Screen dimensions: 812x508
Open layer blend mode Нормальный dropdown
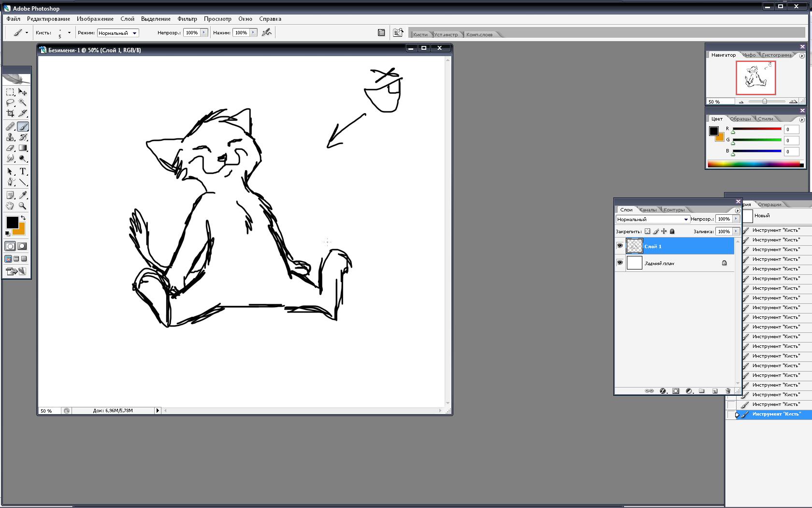[652, 219]
